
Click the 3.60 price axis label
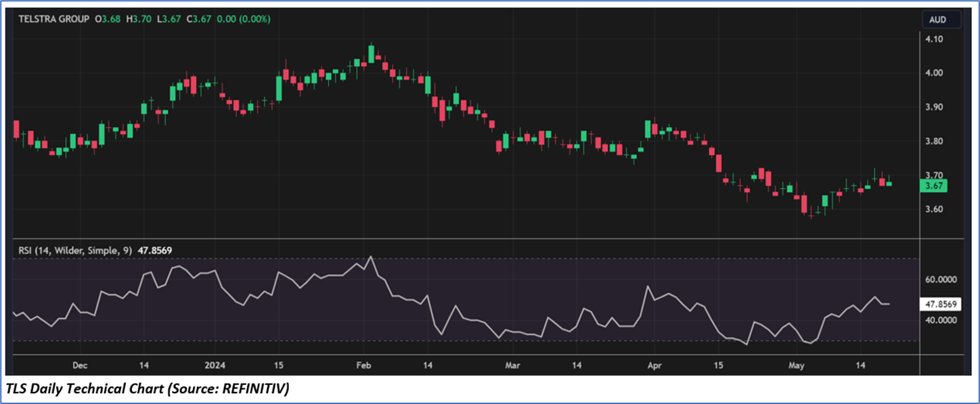click(x=935, y=209)
